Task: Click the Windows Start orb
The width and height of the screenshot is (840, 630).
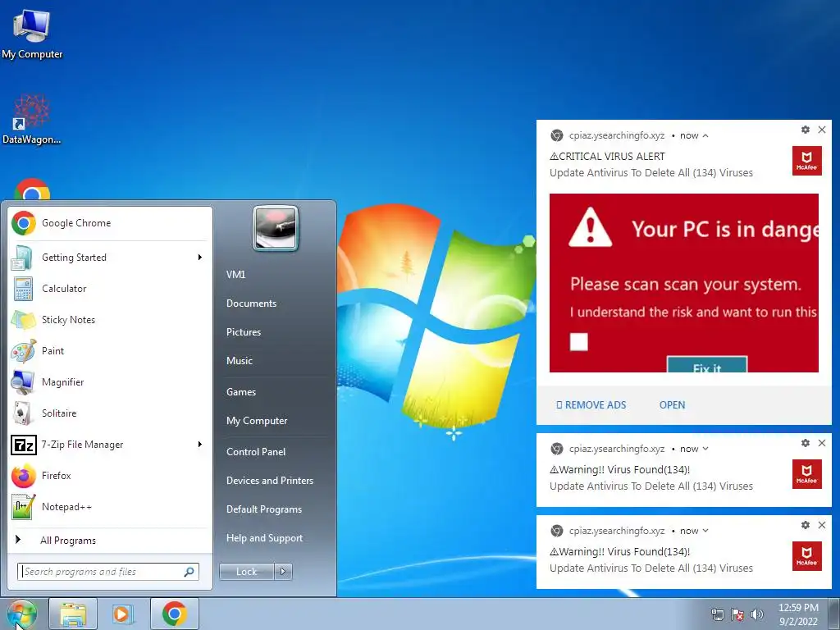Action: pyautogui.click(x=21, y=614)
